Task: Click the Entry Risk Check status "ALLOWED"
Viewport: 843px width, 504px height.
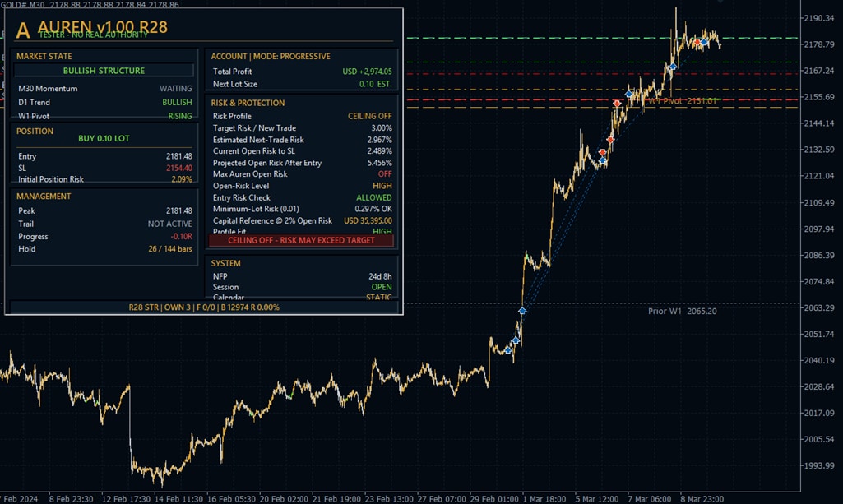Action: [374, 197]
